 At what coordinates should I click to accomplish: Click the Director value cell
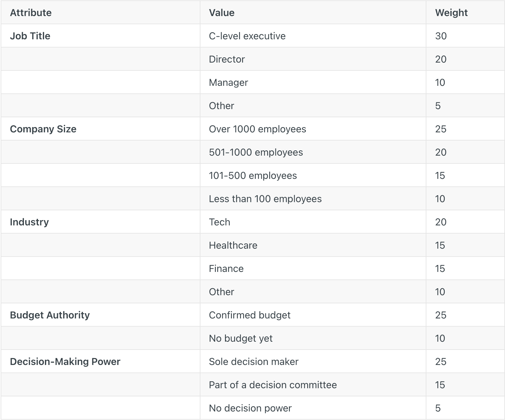227,59
